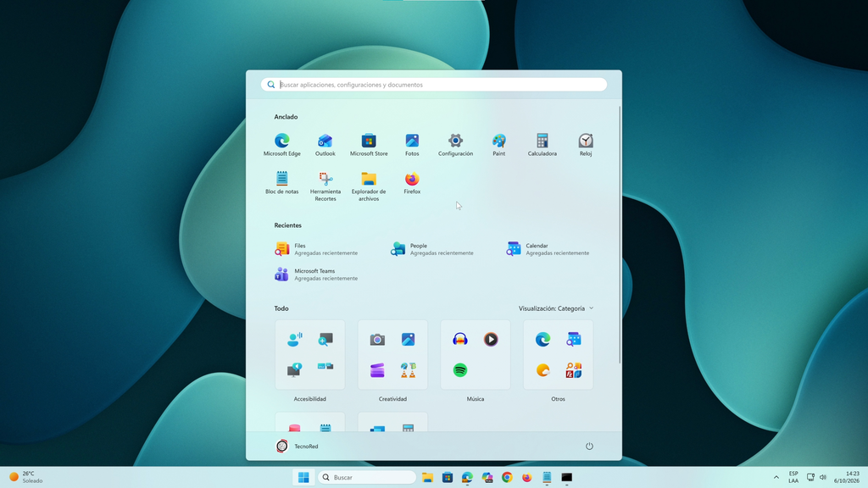The width and height of the screenshot is (868, 488).
Task: Open the weather widget showing 26°C Soleado
Action: click(x=26, y=478)
